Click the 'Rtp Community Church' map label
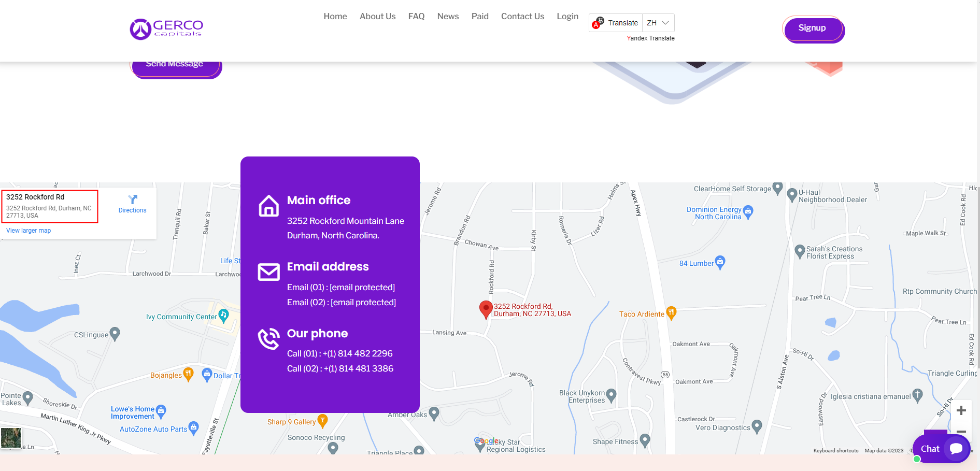This screenshot has width=980, height=471. click(x=940, y=291)
